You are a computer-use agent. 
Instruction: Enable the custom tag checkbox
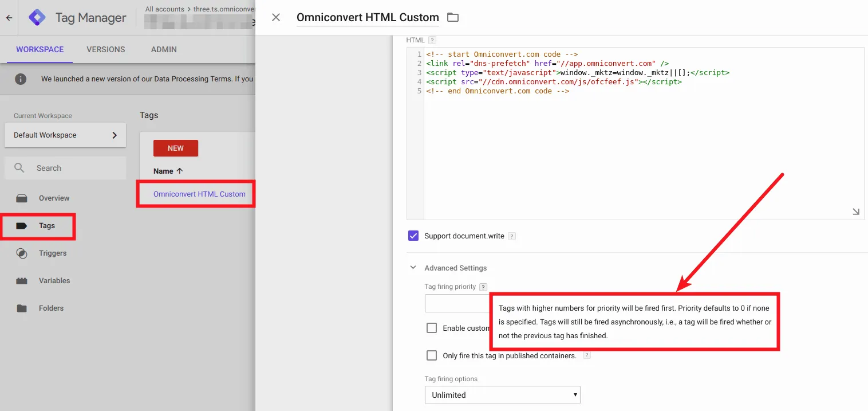(x=432, y=328)
